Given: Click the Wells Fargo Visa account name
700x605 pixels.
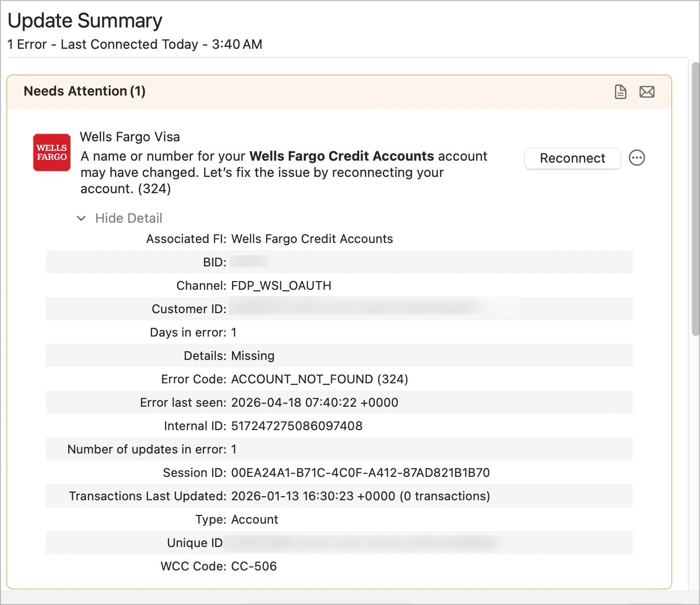Looking at the screenshot, I should pos(130,137).
